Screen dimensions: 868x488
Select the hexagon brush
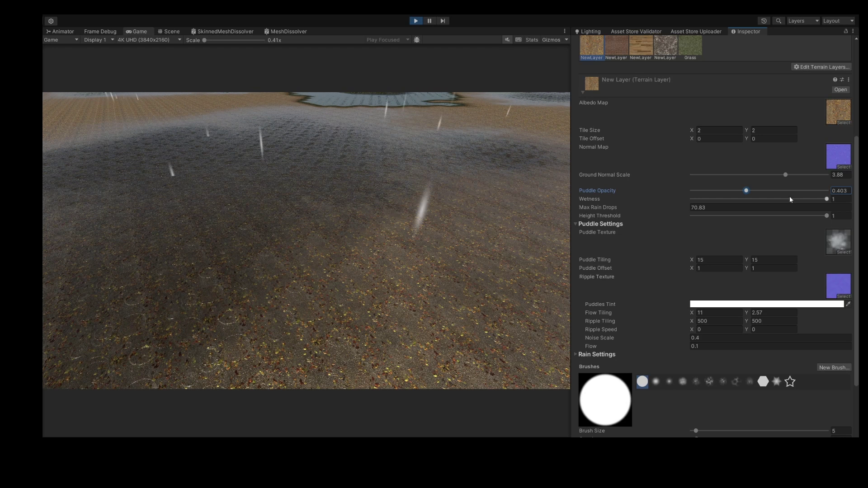pyautogui.click(x=763, y=382)
